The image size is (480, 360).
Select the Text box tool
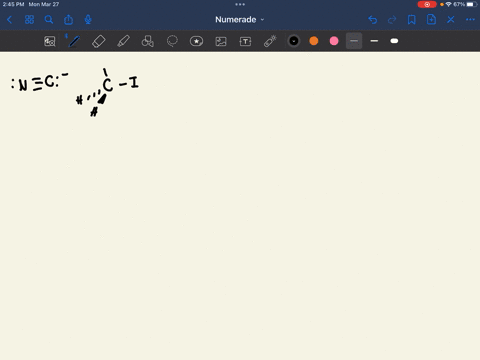pyautogui.click(x=245, y=41)
